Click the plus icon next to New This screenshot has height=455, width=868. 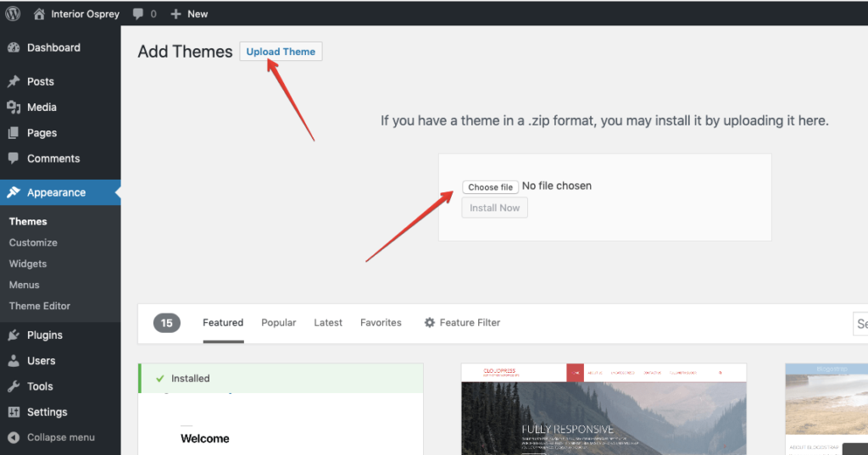tap(175, 14)
